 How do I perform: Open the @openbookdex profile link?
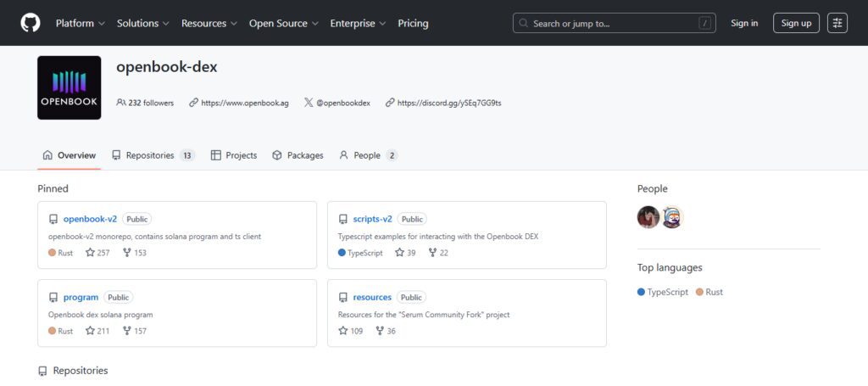tap(342, 103)
